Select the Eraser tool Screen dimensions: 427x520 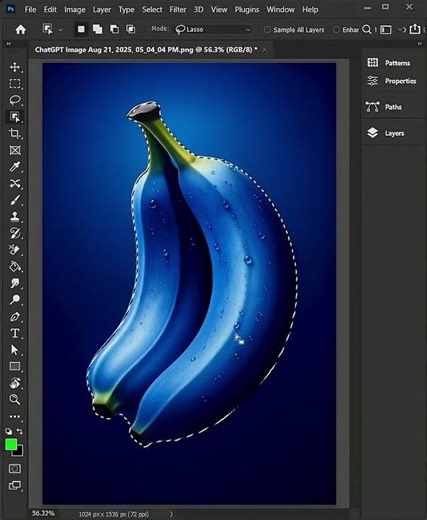(15, 250)
